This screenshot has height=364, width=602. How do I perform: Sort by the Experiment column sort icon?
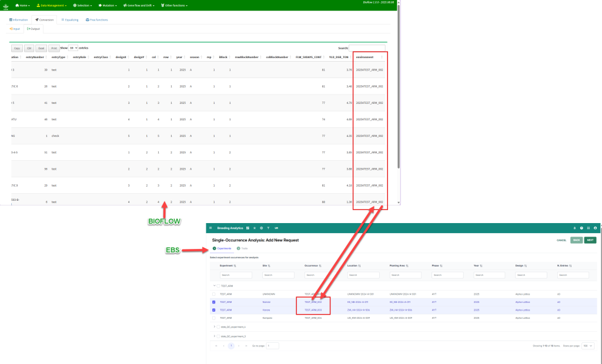tap(236, 265)
